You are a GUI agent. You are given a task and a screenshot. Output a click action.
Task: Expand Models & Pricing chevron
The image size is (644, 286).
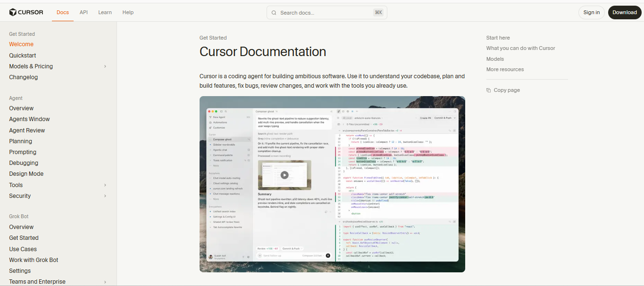pyautogui.click(x=105, y=66)
